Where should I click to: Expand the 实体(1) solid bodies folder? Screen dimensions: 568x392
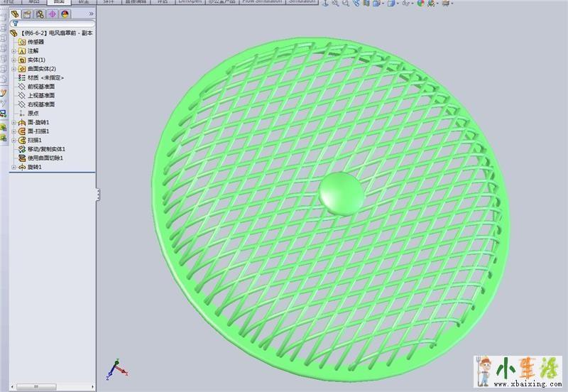[14, 60]
